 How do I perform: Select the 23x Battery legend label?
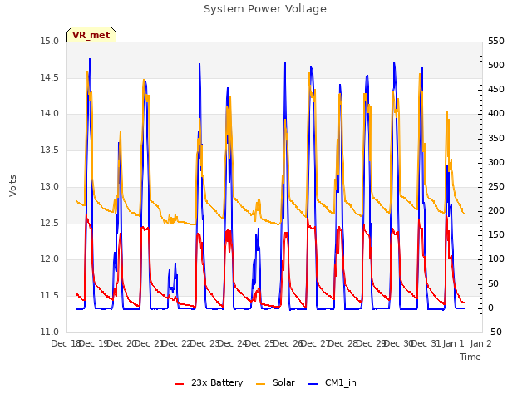tap(217, 382)
